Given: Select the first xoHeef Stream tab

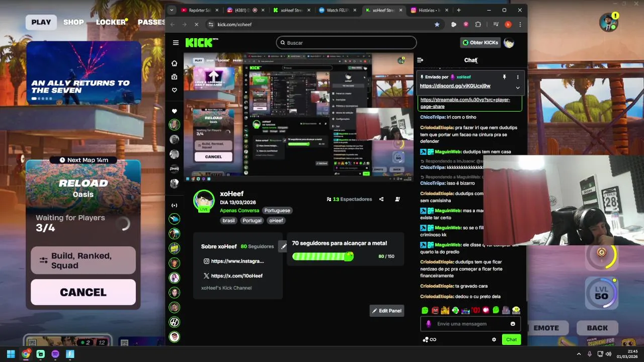Looking at the screenshot, I should point(291,10).
